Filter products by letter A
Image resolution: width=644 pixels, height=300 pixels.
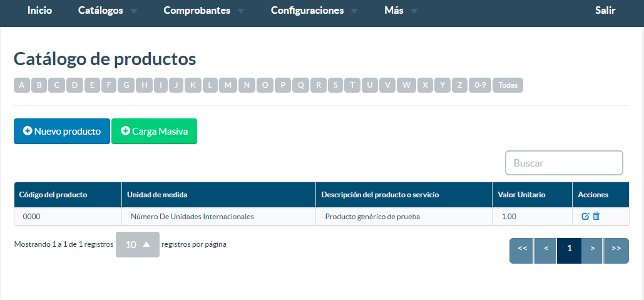pos(22,85)
